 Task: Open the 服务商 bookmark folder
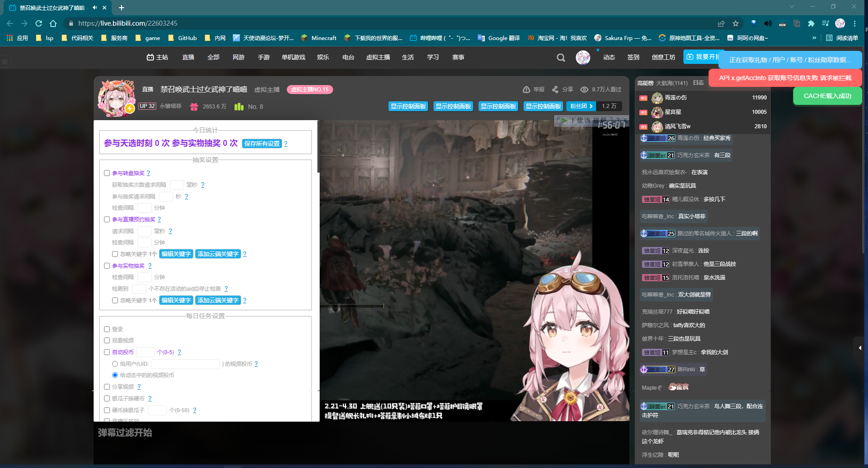click(114, 38)
